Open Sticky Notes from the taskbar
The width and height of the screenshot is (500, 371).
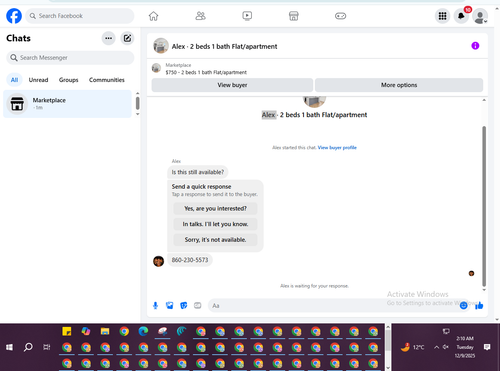point(67,331)
